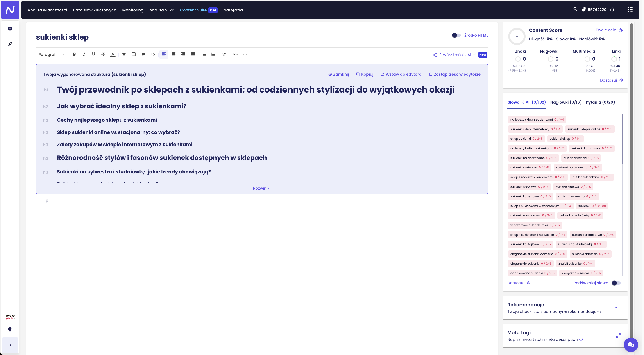
Task: Insert an image
Action: (134, 54)
